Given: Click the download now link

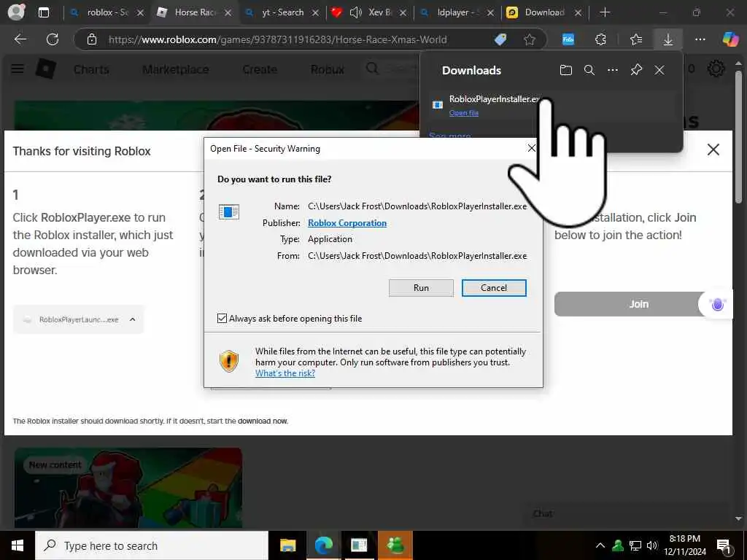Looking at the screenshot, I should pyautogui.click(x=263, y=421).
